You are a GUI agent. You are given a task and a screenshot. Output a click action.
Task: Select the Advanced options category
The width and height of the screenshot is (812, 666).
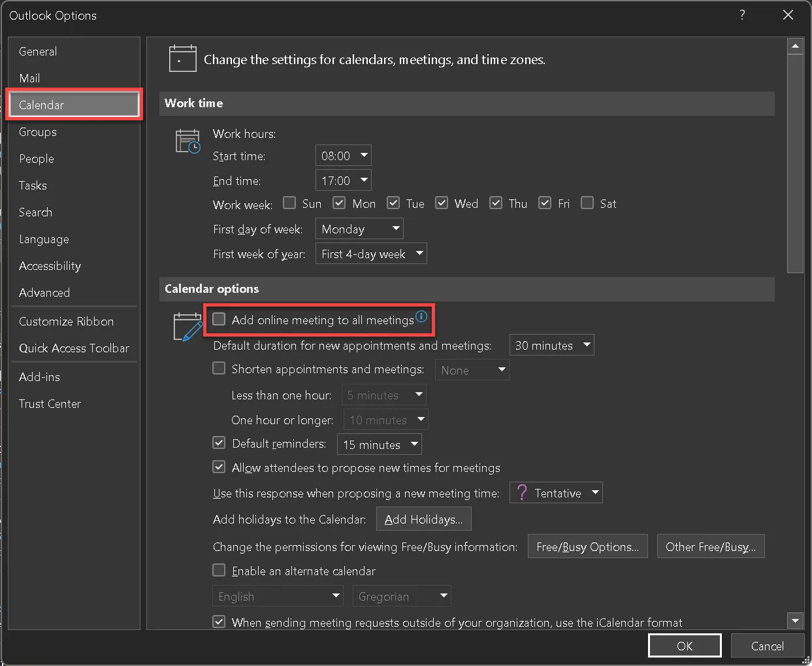pos(74,292)
